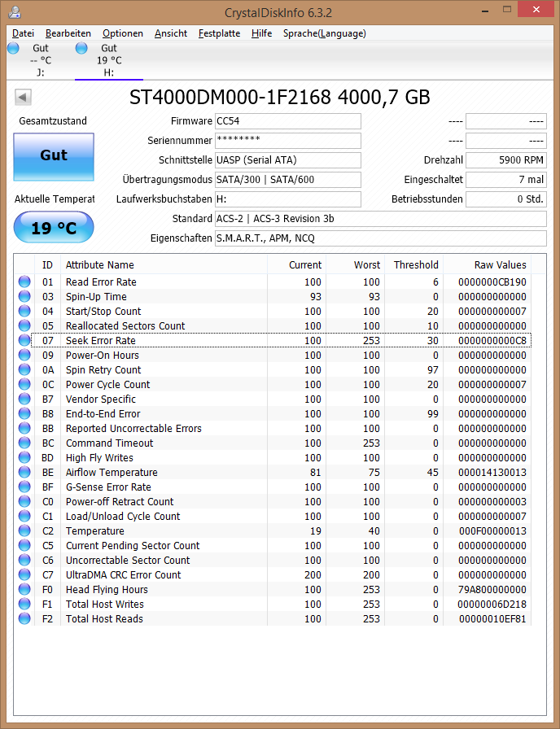Screen dimensions: 560x729
Task: Select raw value 000F00000013
Action: [492, 530]
